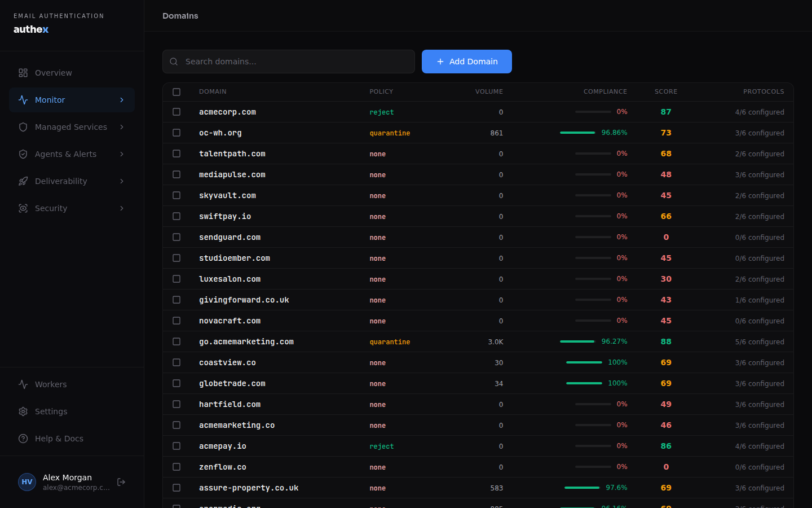Open the Settings page
Viewport: 812px width, 508px height.
point(72,411)
